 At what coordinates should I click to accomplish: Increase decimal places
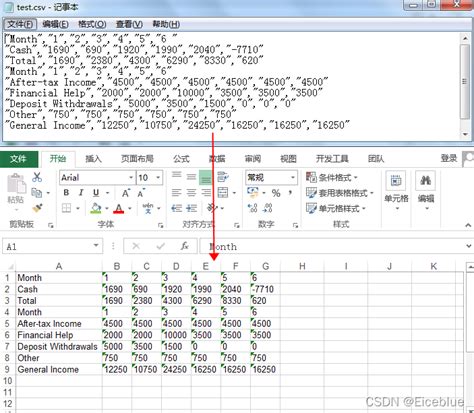253,208
